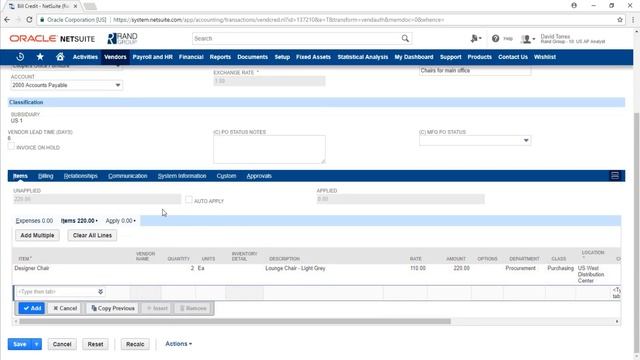Click the Recalc button
The image size is (640, 360).
point(135,344)
